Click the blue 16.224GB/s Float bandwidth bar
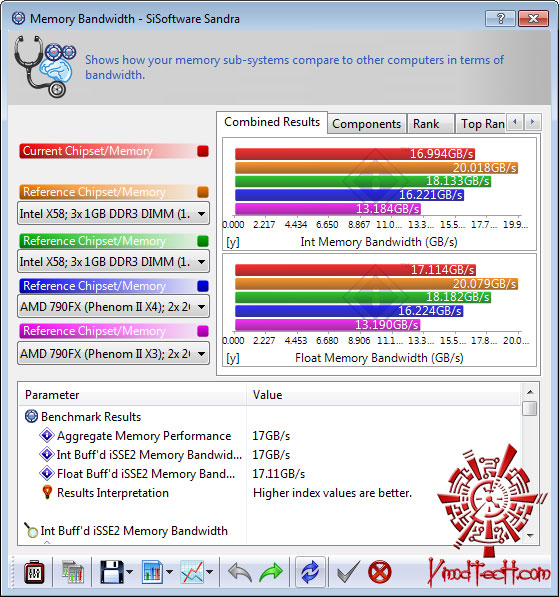The width and height of the screenshot is (559, 597). coord(349,311)
